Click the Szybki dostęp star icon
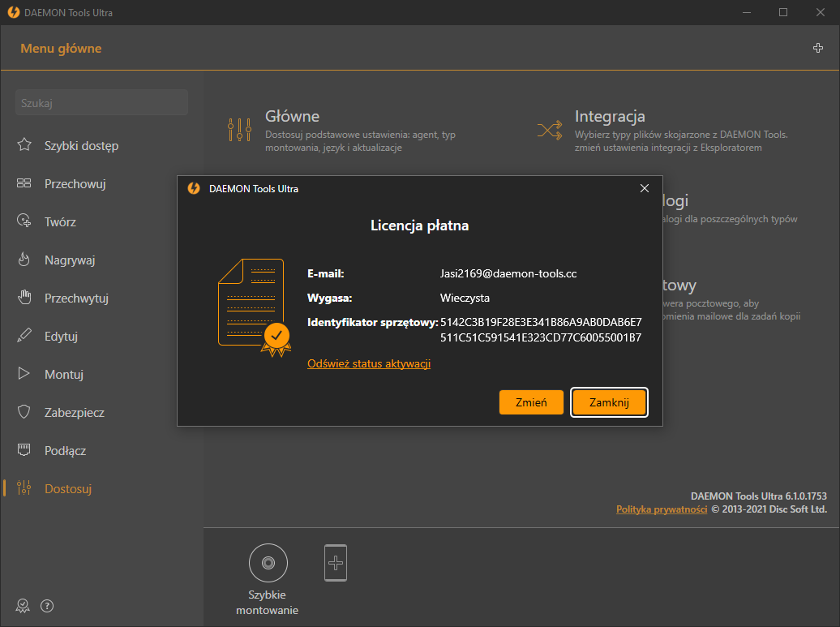The height and width of the screenshot is (627, 840). pyautogui.click(x=24, y=144)
